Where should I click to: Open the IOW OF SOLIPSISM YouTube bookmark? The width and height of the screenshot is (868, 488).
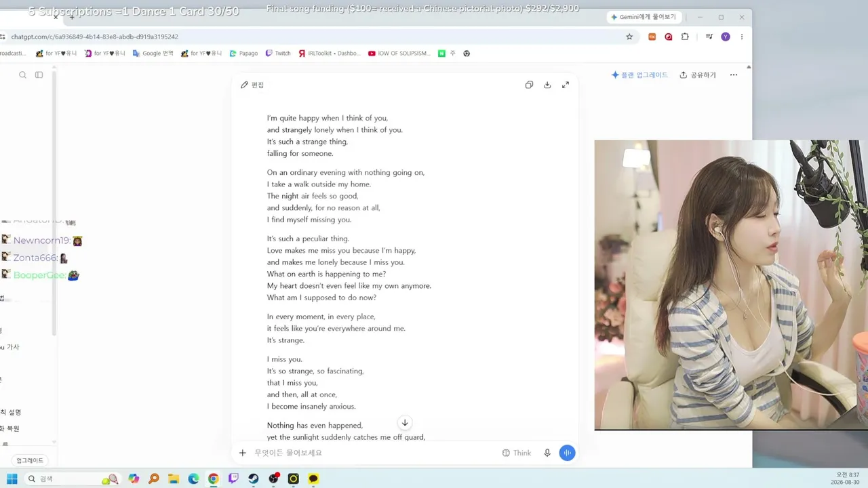[399, 54]
